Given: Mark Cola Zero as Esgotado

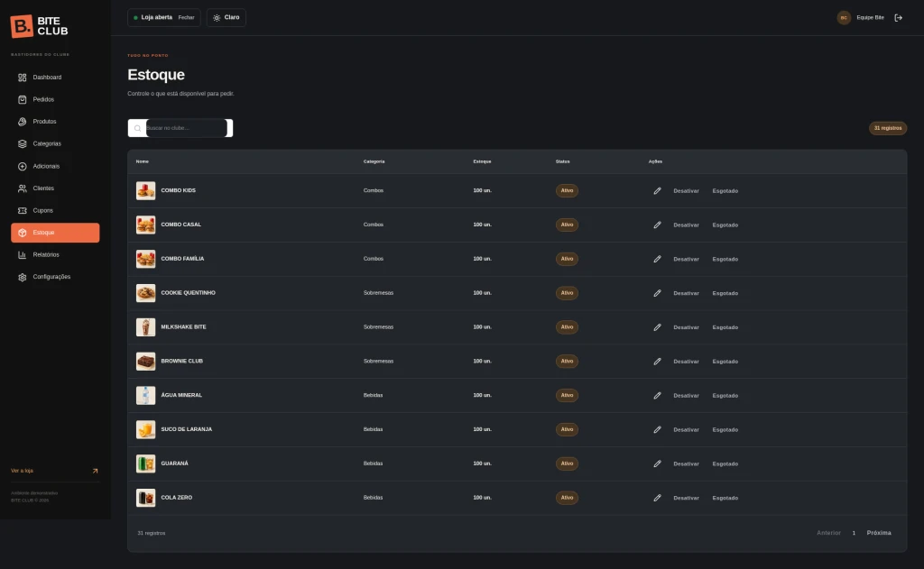Looking at the screenshot, I should click(725, 499).
